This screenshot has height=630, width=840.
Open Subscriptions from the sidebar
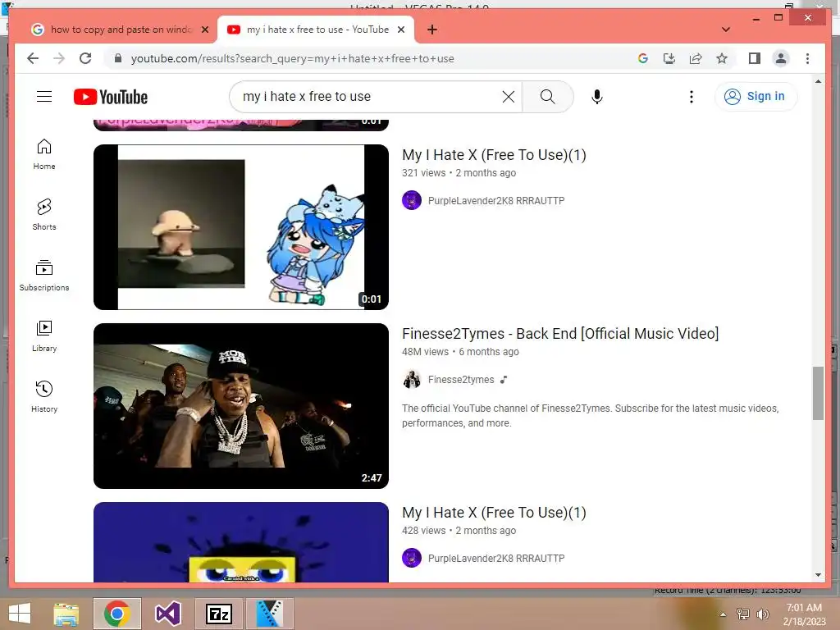(x=44, y=276)
